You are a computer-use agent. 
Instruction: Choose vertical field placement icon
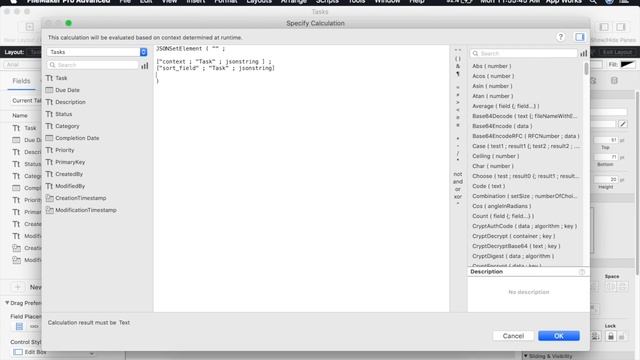pos(19,327)
